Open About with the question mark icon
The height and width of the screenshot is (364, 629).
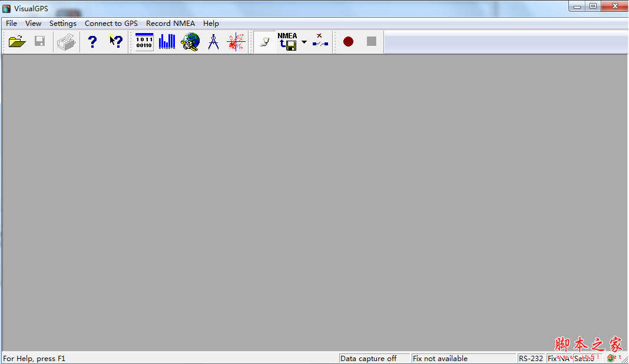pos(92,41)
